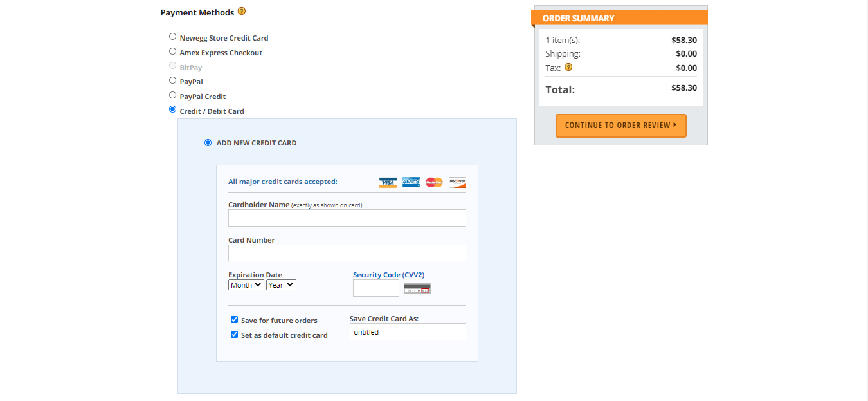This screenshot has width=868, height=401.
Task: Choose PayPal as payment method
Action: (172, 80)
